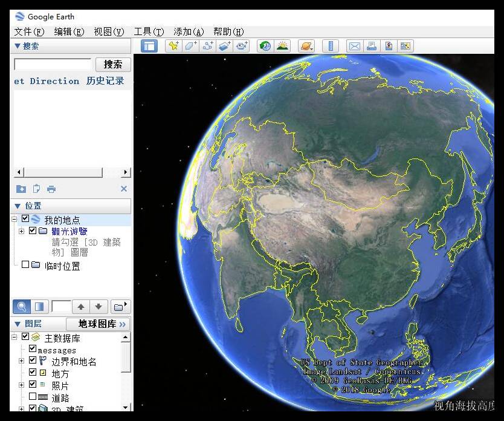The width and height of the screenshot is (504, 421).
Task: Click into the search text field
Action: [x=53, y=64]
